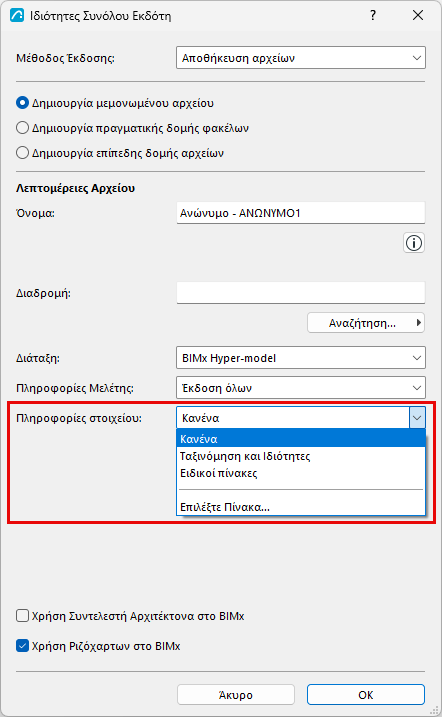442x717 pixels.
Task: Close the Ιδιότητες Συνόλου Εκδότη dialog
Action: [418, 16]
